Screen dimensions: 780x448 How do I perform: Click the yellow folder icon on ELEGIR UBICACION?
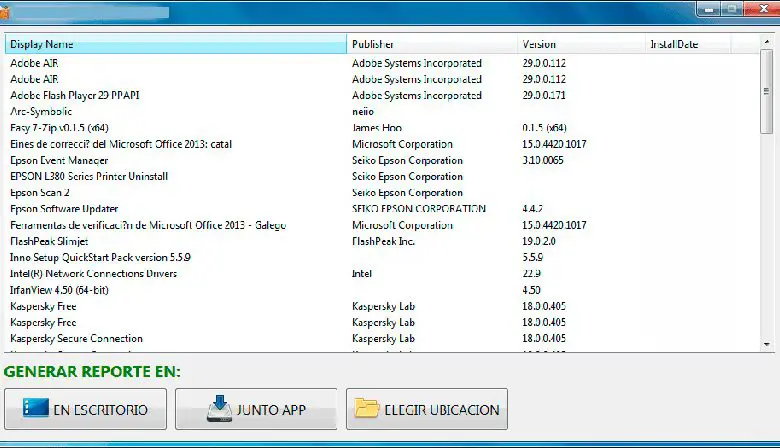tap(367, 408)
